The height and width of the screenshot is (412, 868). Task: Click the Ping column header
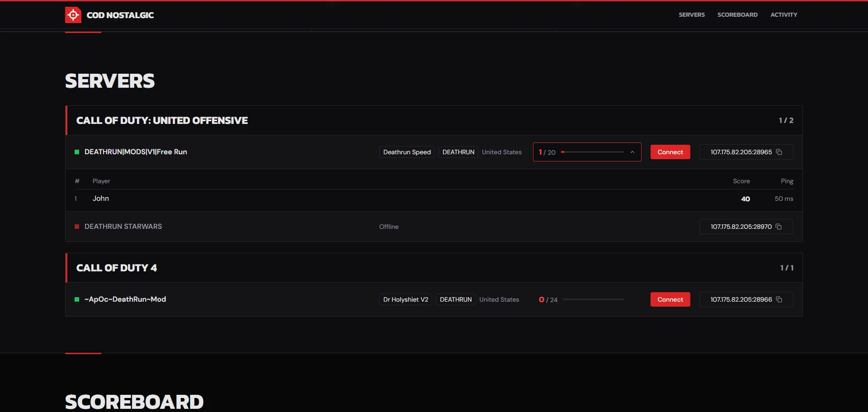pos(787,181)
